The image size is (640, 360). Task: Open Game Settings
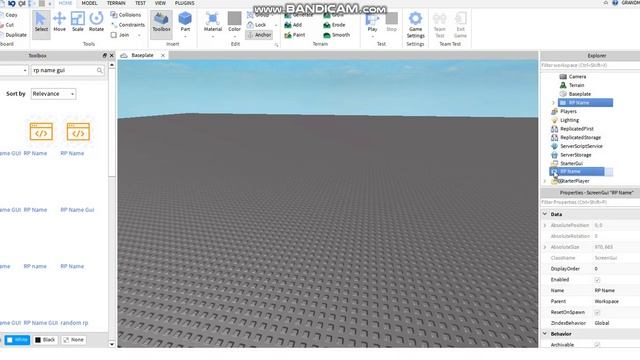416,24
